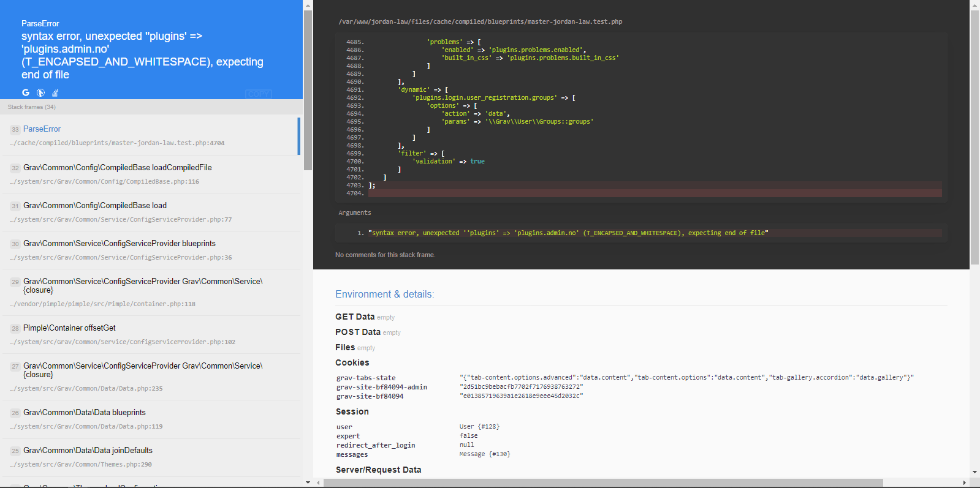Select the syntax error argument string
This screenshot has height=488, width=980.
coord(568,233)
